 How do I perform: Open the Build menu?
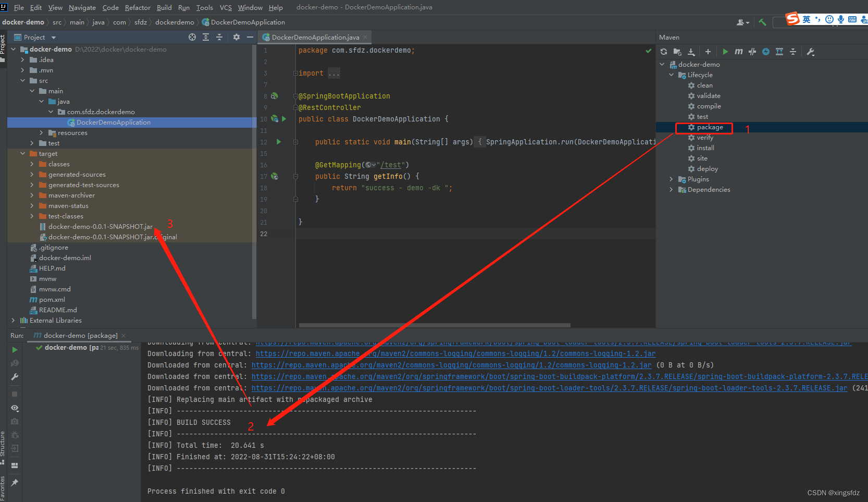click(x=164, y=7)
